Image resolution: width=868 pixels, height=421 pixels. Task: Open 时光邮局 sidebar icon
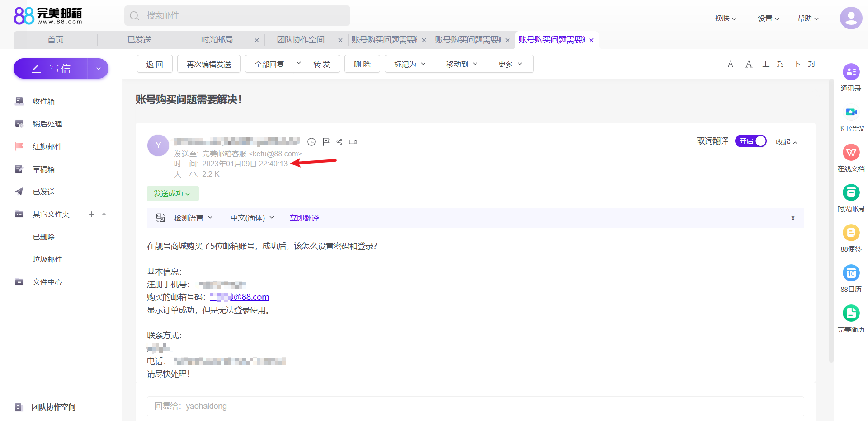click(851, 192)
